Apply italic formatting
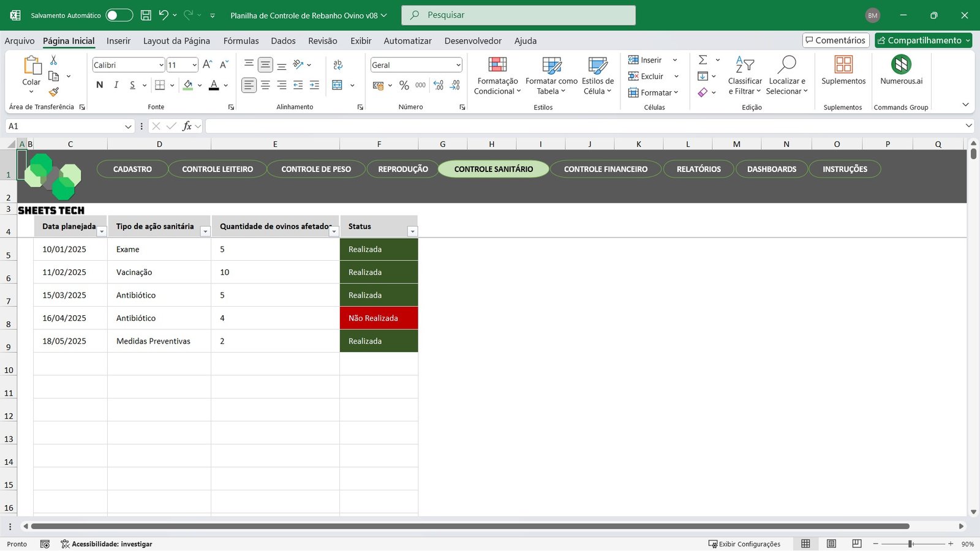980x551 pixels. point(116,85)
